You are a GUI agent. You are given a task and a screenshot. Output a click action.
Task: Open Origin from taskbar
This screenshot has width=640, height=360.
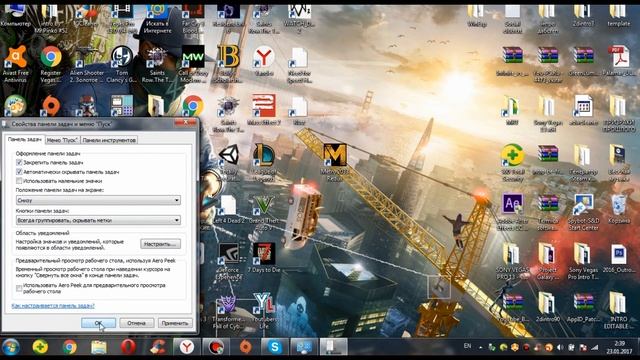point(245,347)
